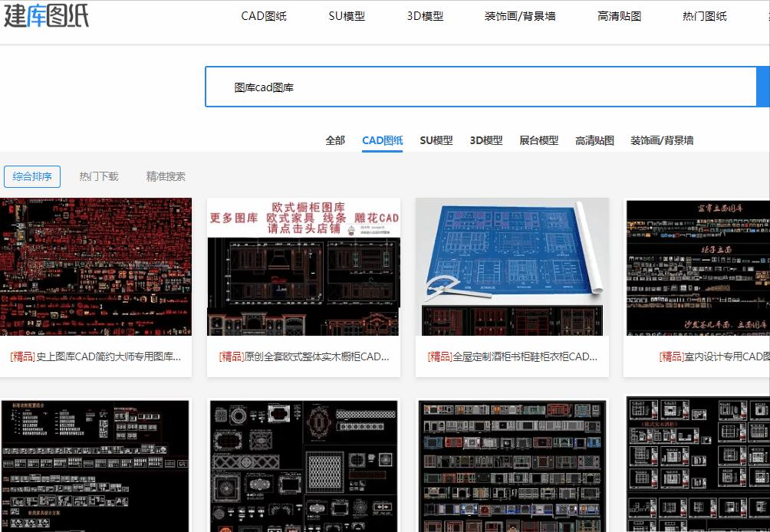Click the blue search button
The width and height of the screenshot is (770, 532).
click(x=765, y=87)
